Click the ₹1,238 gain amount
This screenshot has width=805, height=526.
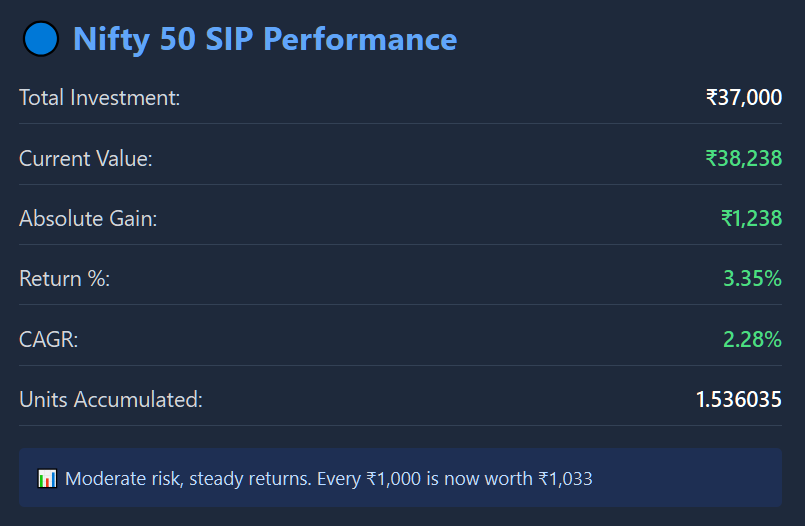click(751, 218)
